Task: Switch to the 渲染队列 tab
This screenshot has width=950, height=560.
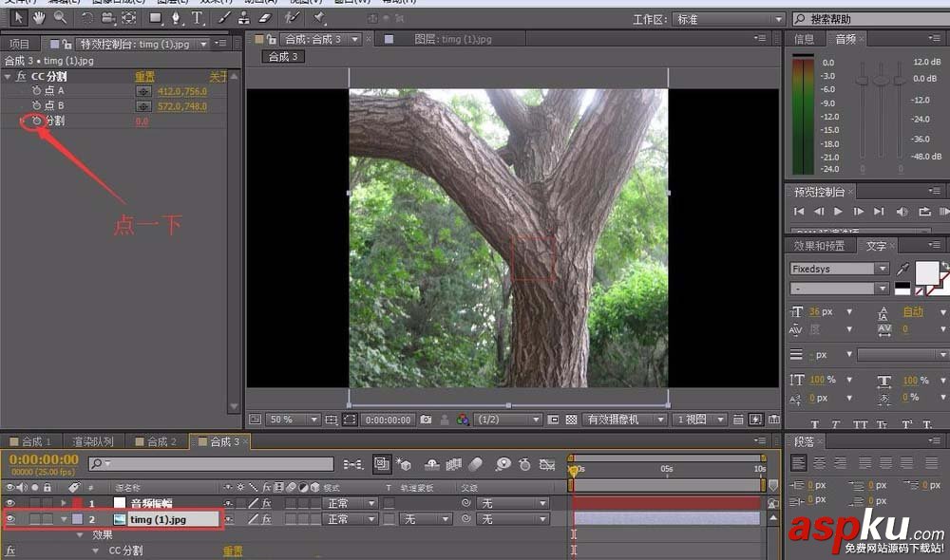Action: click(93, 441)
